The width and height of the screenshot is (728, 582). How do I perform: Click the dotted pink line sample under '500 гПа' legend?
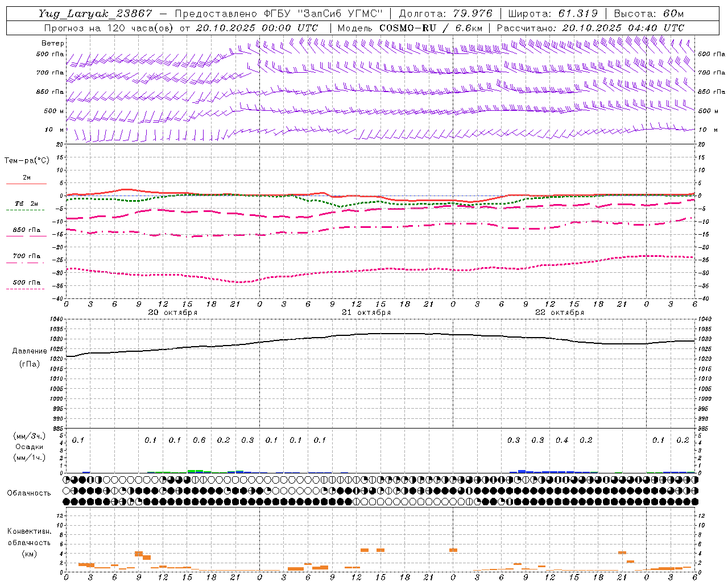click(26, 289)
